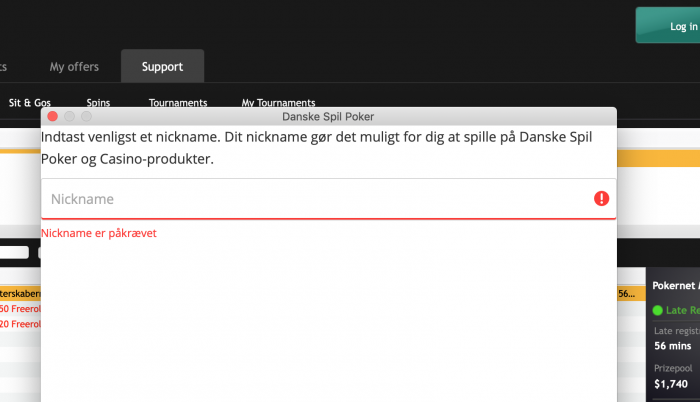The image size is (700, 402).
Task: Click the 'Nickname er påkrævet' error text
Action: [x=99, y=233]
